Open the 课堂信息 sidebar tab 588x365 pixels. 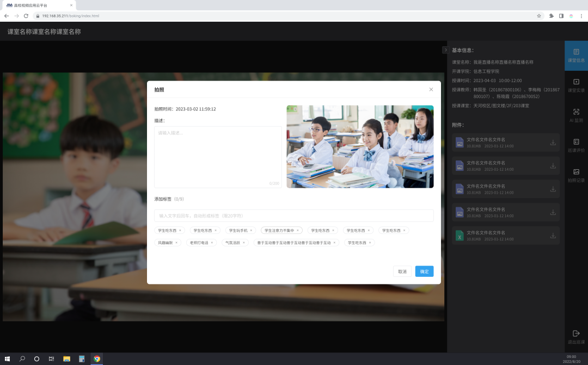click(576, 55)
